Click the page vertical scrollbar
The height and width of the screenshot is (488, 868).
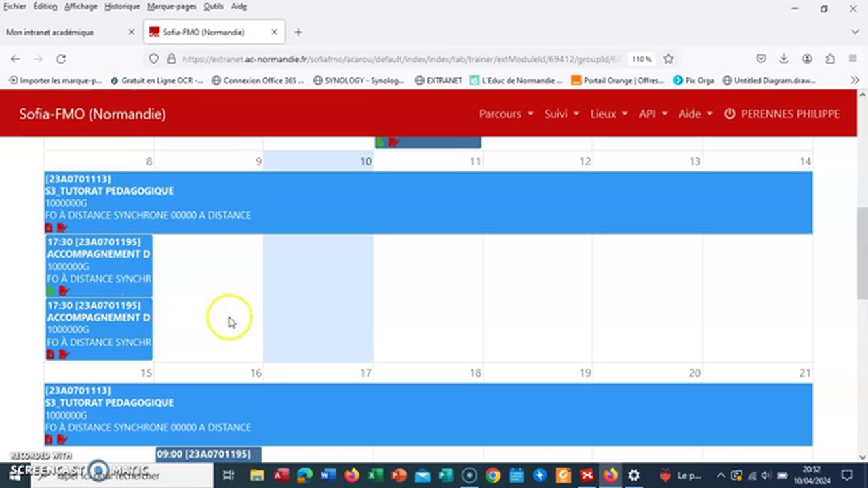click(862, 254)
